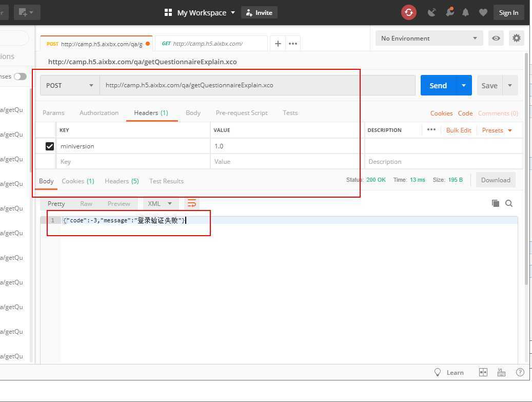Expand the Save button dropdown arrow
532x402 pixels.
point(509,85)
